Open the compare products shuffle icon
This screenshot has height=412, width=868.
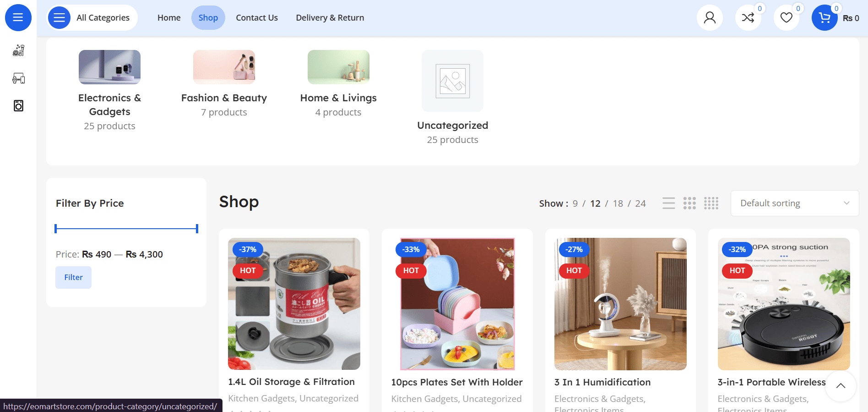pyautogui.click(x=748, y=18)
